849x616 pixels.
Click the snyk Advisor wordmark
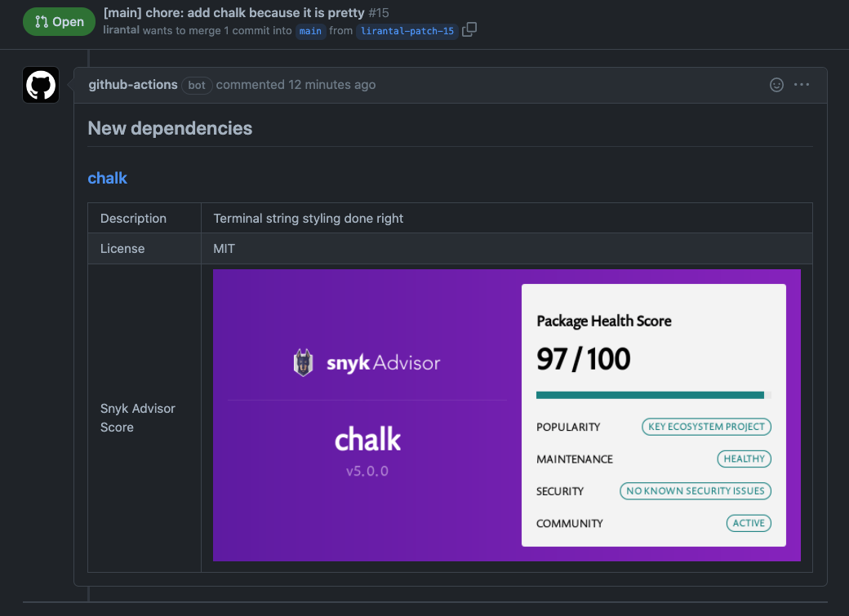click(384, 363)
